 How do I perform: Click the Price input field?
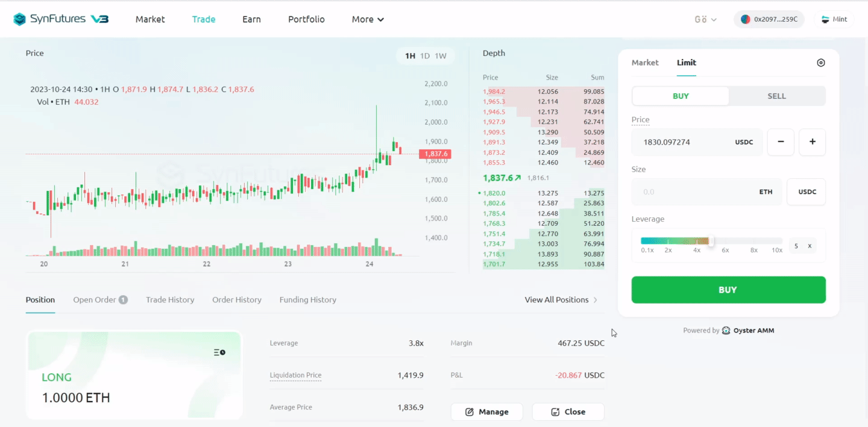(x=697, y=142)
